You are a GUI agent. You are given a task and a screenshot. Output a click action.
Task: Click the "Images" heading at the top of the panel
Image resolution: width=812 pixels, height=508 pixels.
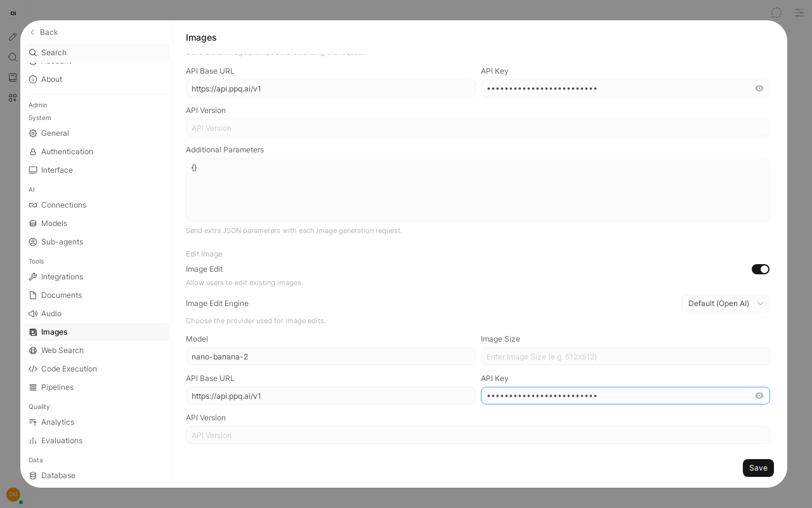(x=201, y=37)
